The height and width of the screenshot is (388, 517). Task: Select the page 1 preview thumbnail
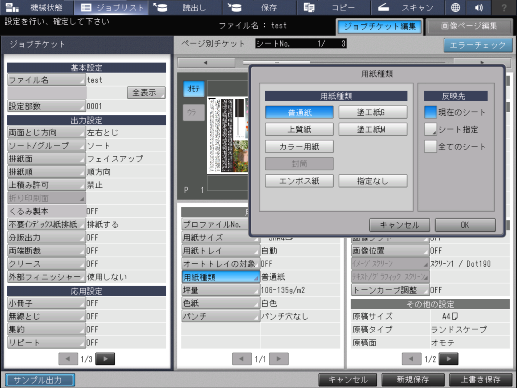coord(227,135)
